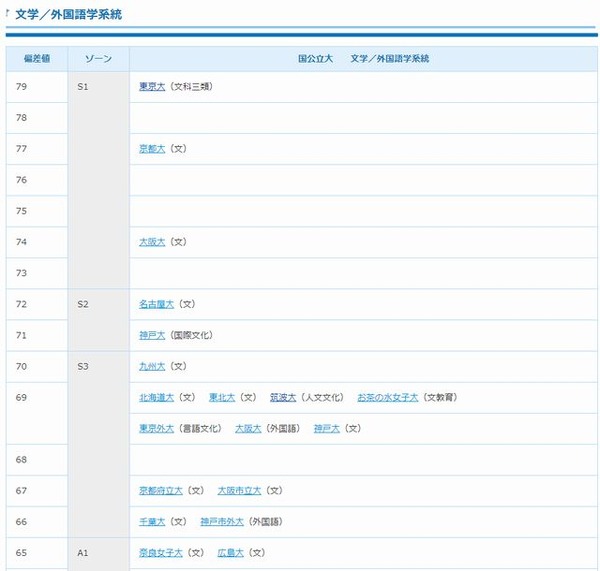Image resolution: width=600 pixels, height=571 pixels.
Task: Open the 京都大 link in the 77 row
Action: 152,148
